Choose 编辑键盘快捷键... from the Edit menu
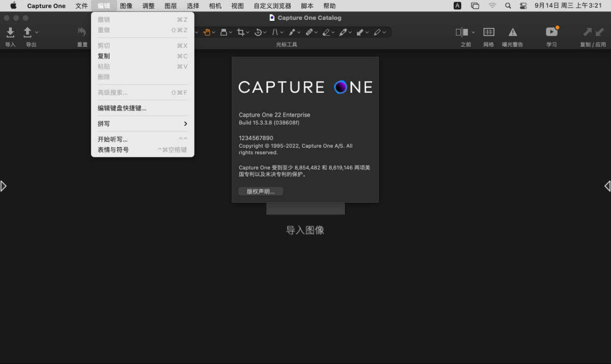611x364 pixels. click(143, 108)
